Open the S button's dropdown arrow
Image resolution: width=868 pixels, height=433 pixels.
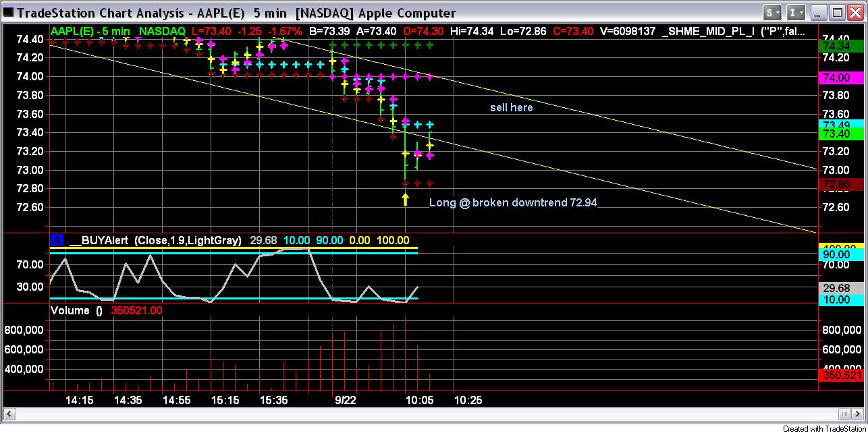click(778, 12)
